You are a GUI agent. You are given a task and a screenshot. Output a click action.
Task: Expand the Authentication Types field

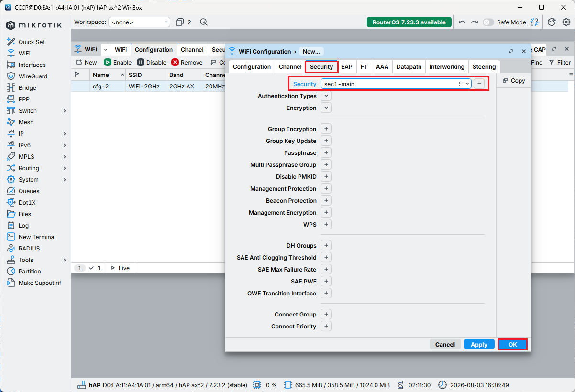326,96
